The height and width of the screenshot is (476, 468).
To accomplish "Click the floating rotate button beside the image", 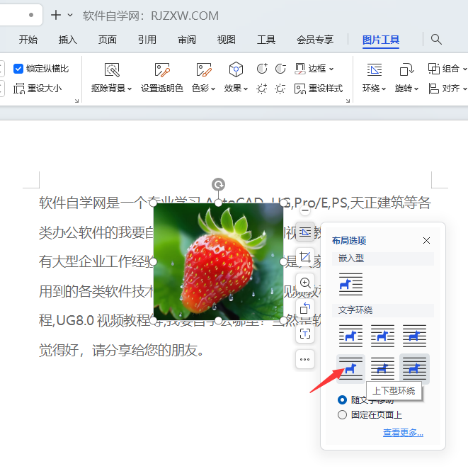I will [x=305, y=308].
